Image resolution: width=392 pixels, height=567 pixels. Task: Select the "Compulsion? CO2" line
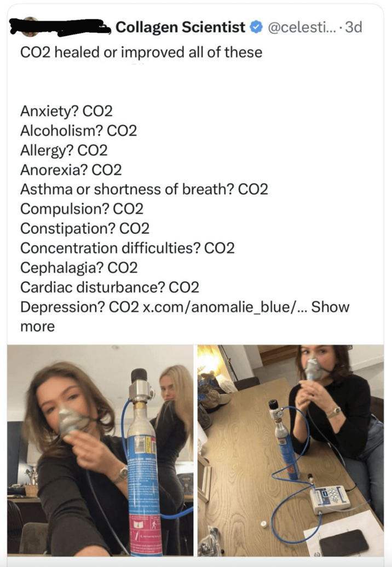point(82,209)
